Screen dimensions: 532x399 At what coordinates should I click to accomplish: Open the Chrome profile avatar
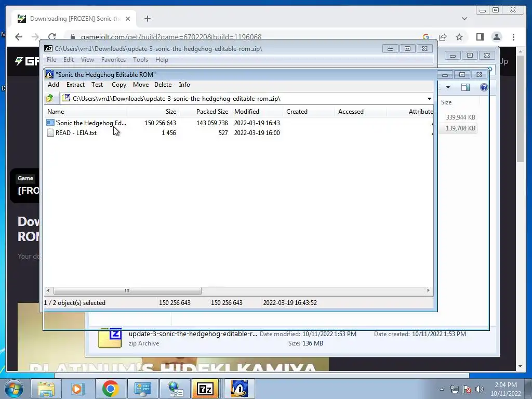(x=497, y=37)
